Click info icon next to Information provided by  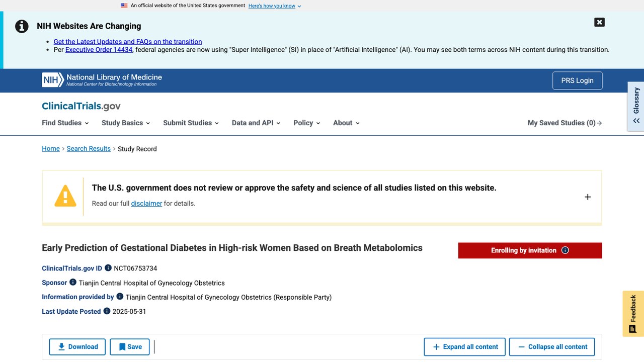(120, 297)
